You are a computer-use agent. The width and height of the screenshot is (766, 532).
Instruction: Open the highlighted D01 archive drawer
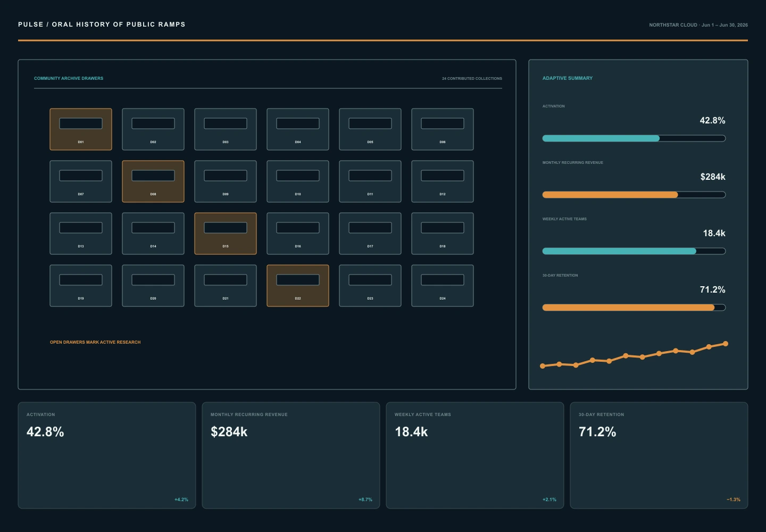click(x=81, y=129)
